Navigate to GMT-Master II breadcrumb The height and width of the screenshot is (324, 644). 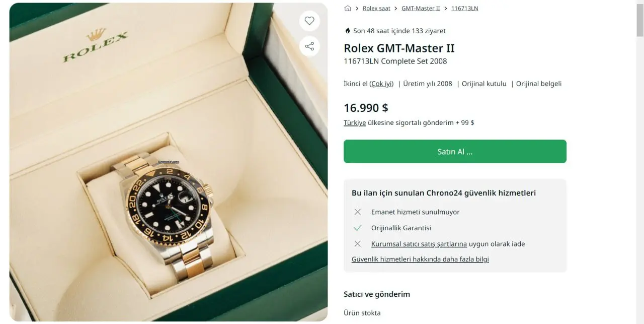(421, 9)
